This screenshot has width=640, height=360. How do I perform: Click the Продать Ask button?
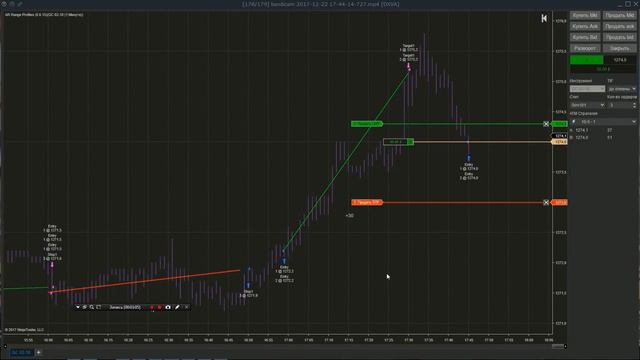[x=619, y=27]
